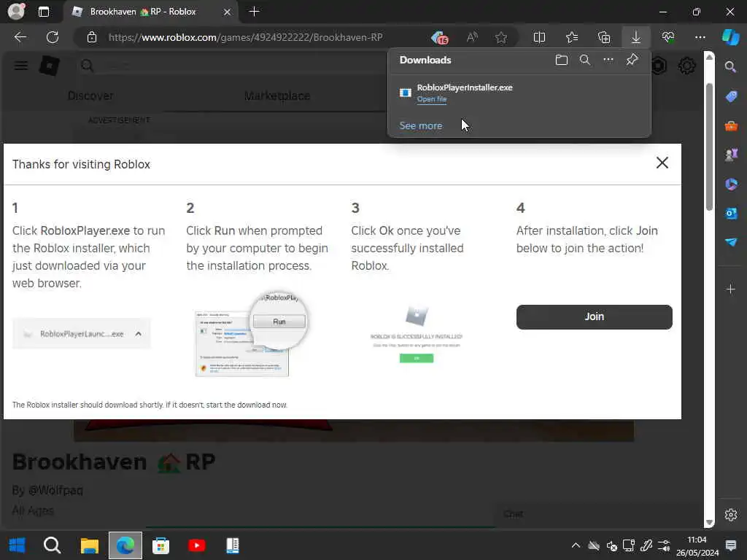Image resolution: width=747 pixels, height=560 pixels.
Task: Open Copilot sidebar icon
Action: [730, 37]
